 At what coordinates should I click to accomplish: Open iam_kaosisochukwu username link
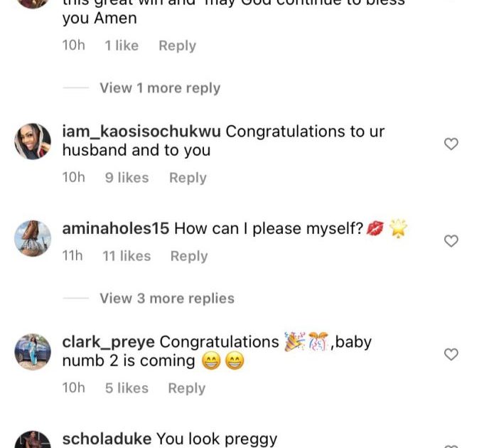point(141,132)
